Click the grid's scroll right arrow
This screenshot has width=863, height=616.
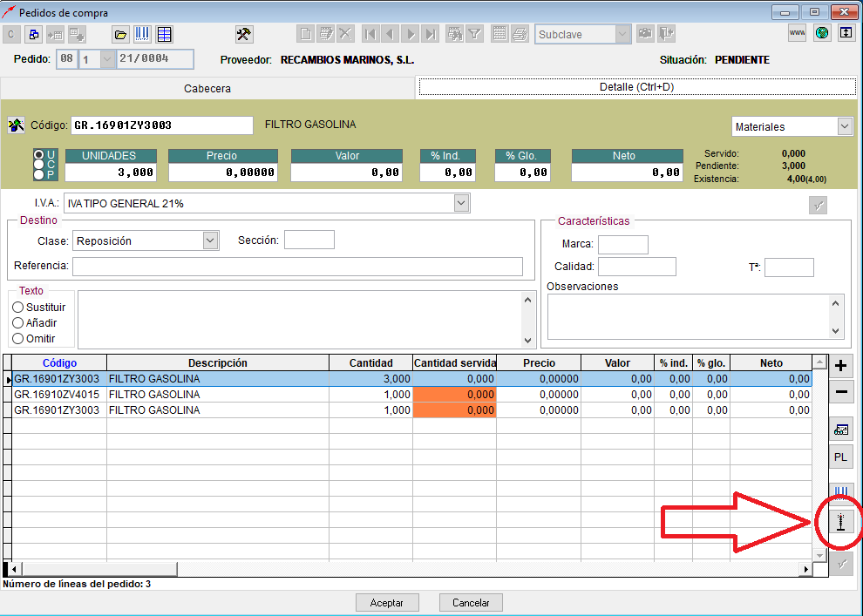[x=805, y=569]
